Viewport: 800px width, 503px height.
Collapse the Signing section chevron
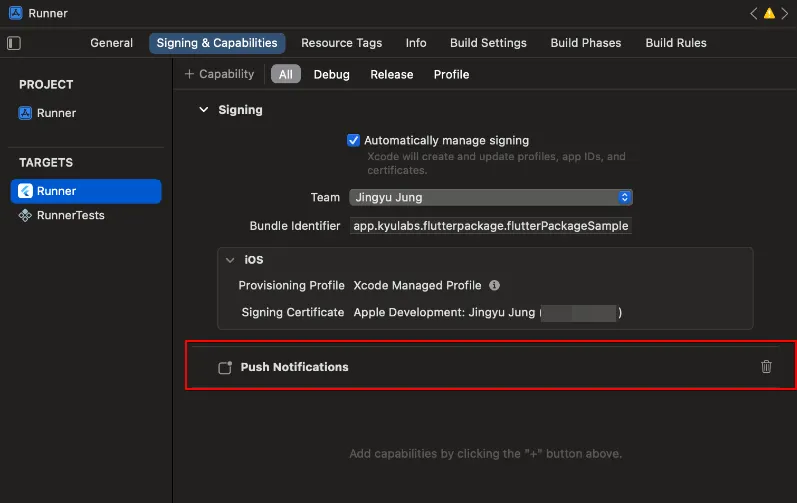click(x=204, y=110)
